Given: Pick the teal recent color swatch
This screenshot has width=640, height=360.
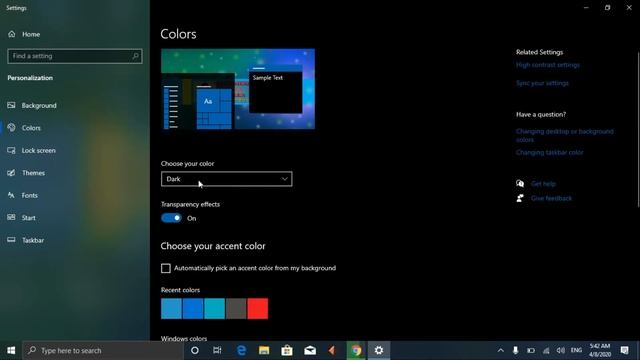Looking at the screenshot, I should [215, 309].
